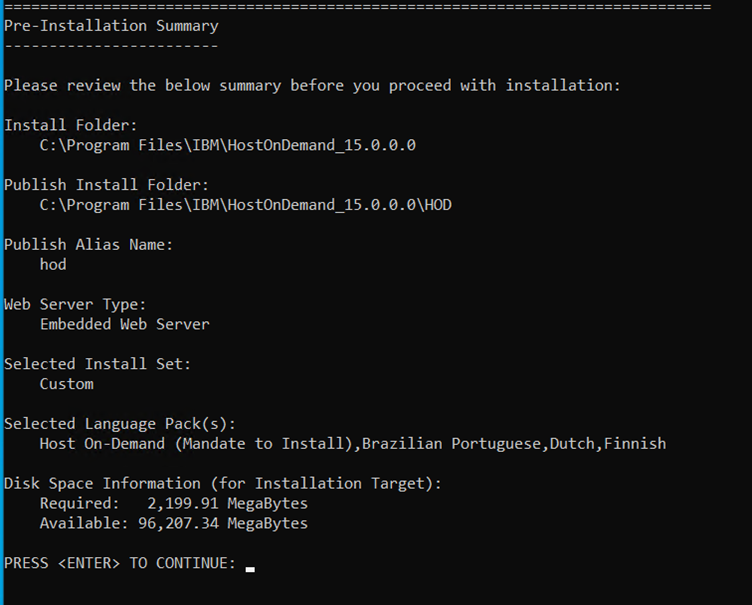752x605 pixels.
Task: Click the Required 2,199.91 MegaBytes line
Action: (x=174, y=503)
